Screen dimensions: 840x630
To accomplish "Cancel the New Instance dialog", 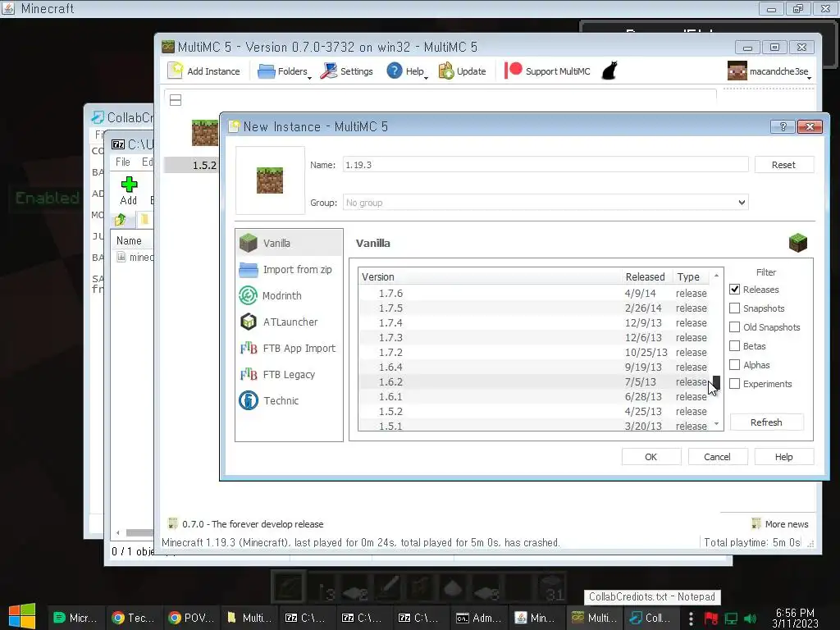I will [717, 457].
